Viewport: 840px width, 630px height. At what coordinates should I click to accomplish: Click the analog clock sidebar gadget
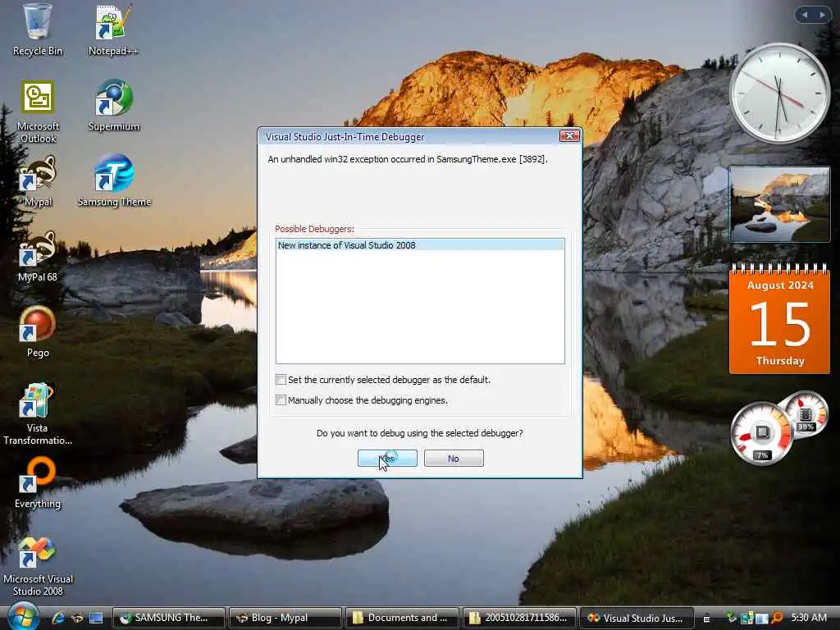(x=779, y=94)
